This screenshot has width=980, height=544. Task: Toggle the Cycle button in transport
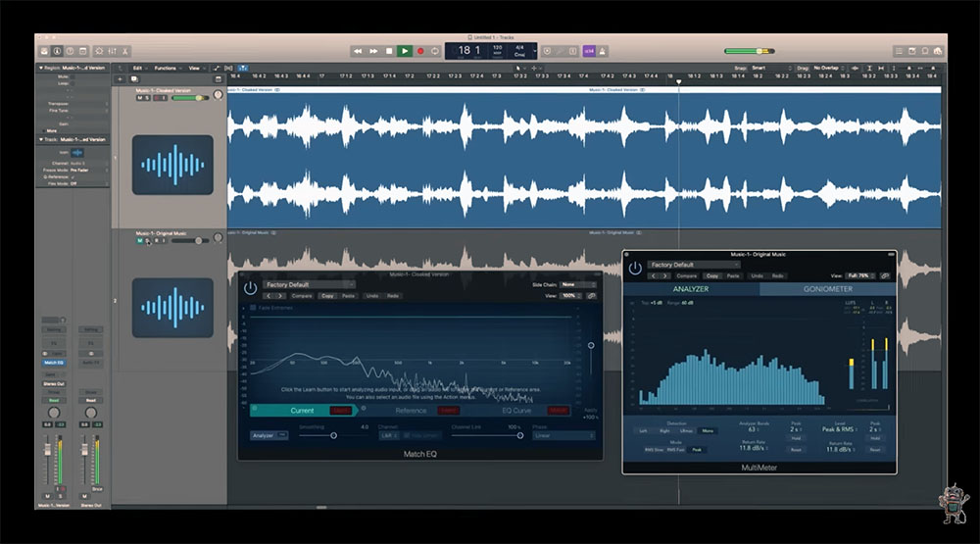click(x=435, y=51)
